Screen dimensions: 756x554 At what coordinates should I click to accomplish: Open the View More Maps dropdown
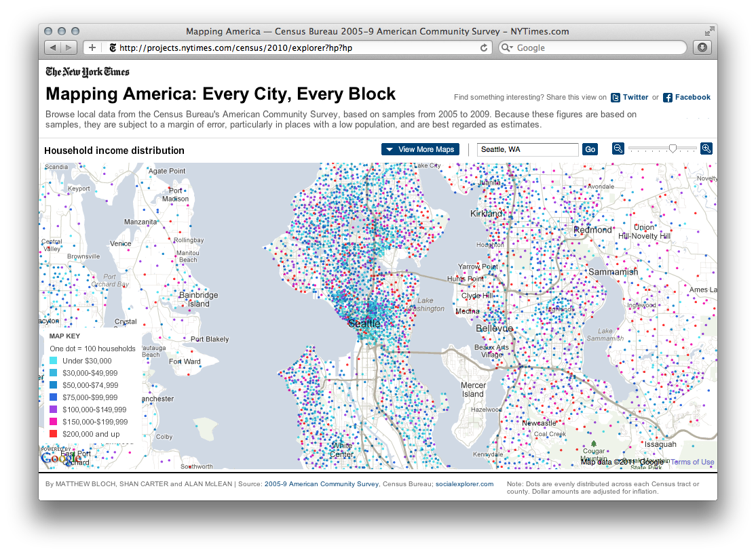click(x=420, y=149)
